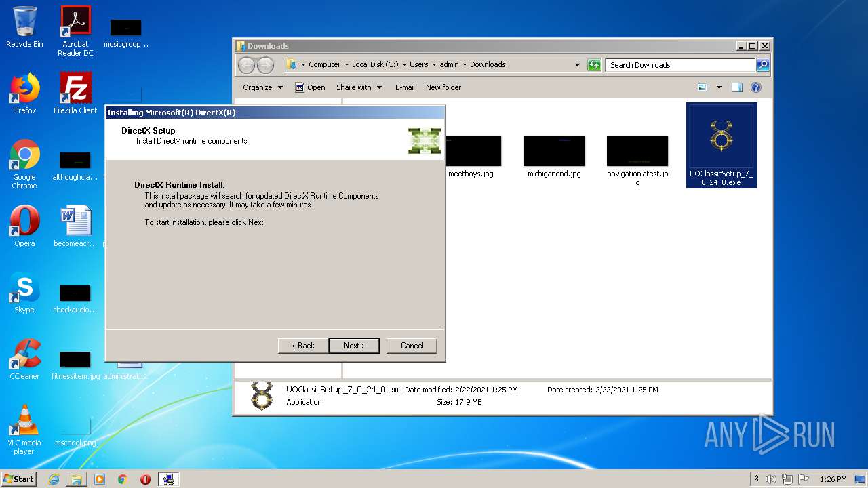Select UOClassicSetup_7_0_24_0.exe file icon
The image size is (868, 488).
tap(722, 146)
